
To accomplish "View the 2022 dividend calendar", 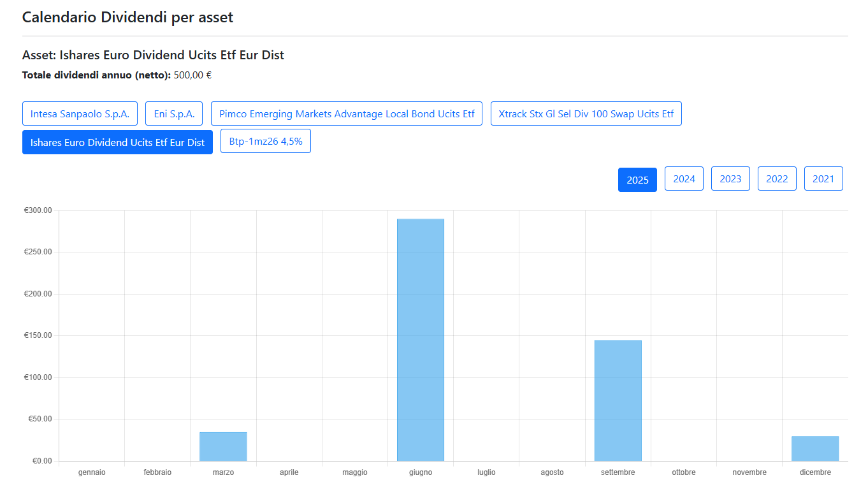I will coord(777,179).
